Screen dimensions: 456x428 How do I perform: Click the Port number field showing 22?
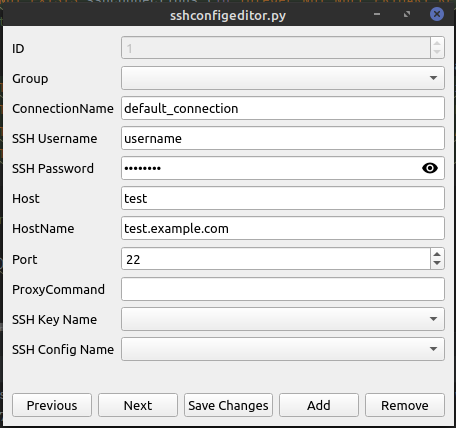click(276, 259)
